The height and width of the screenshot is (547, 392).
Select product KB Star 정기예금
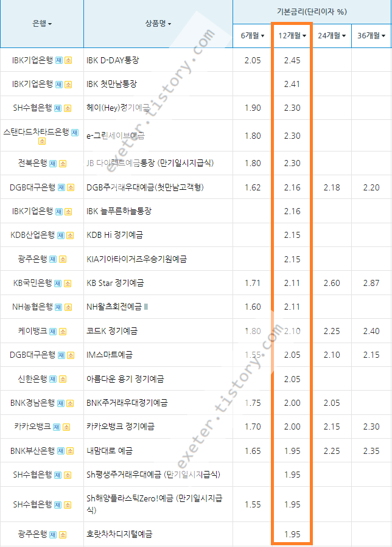click(115, 283)
